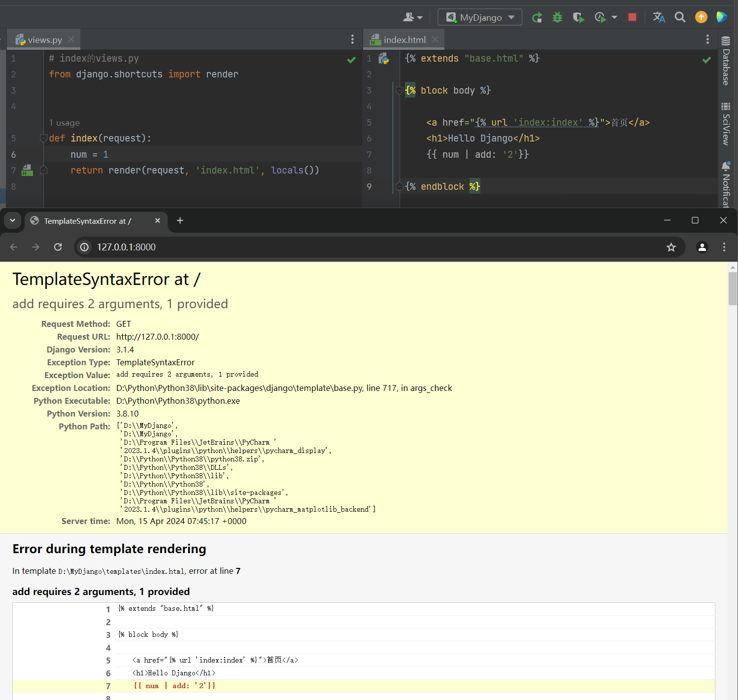Click 'Error during template rendering' heading
738x700 pixels.
tap(109, 549)
